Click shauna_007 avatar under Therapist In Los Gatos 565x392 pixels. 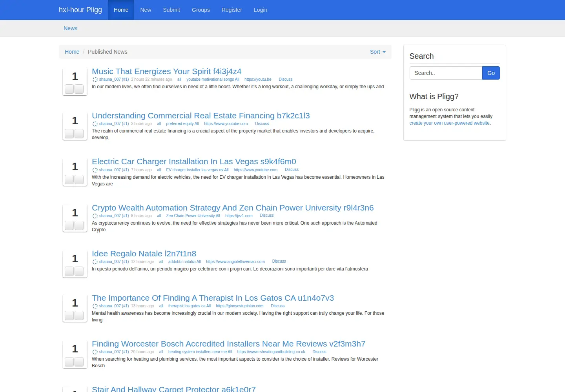coord(95,306)
